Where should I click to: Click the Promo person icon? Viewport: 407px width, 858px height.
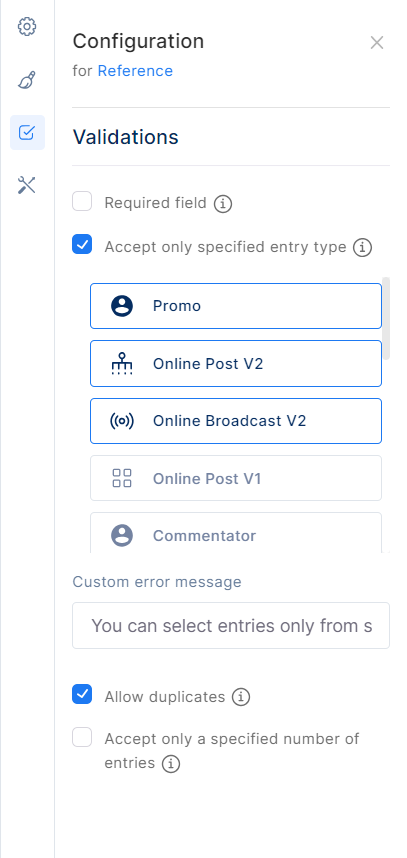click(x=122, y=306)
